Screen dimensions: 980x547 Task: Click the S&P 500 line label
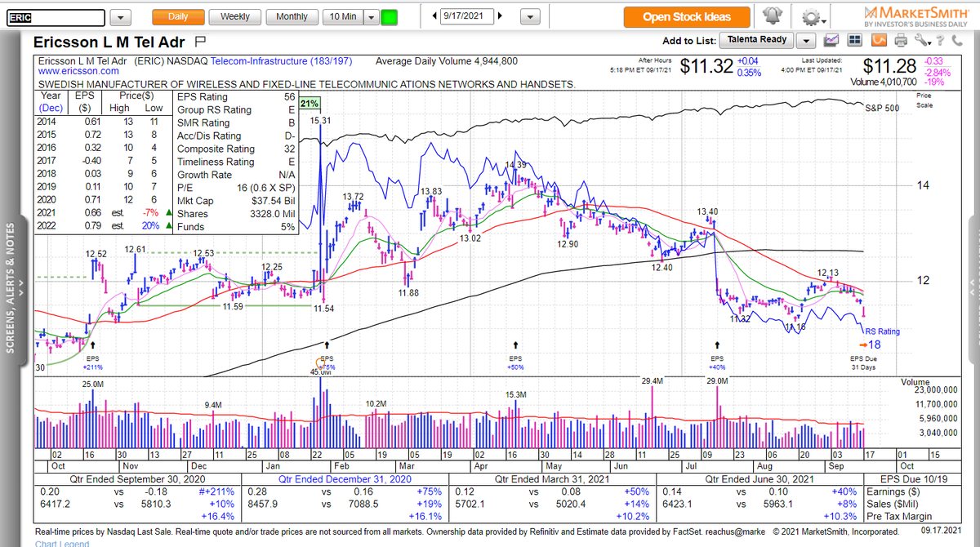click(881, 107)
